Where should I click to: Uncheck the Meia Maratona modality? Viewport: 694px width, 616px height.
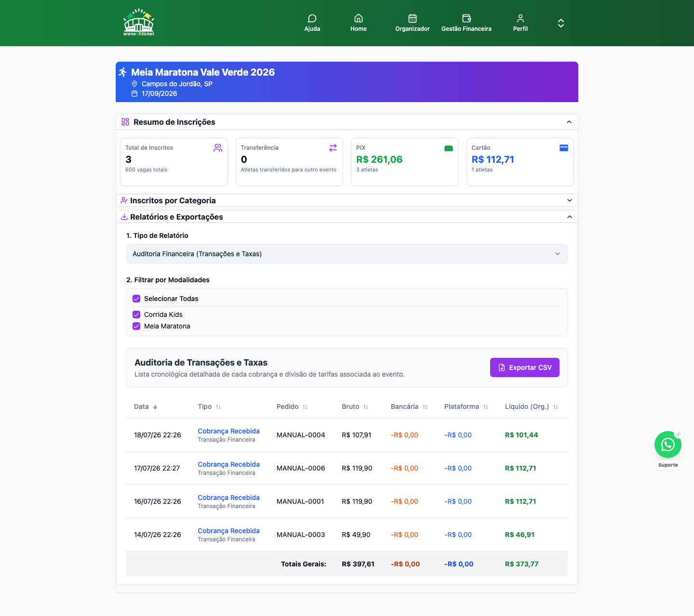point(136,326)
